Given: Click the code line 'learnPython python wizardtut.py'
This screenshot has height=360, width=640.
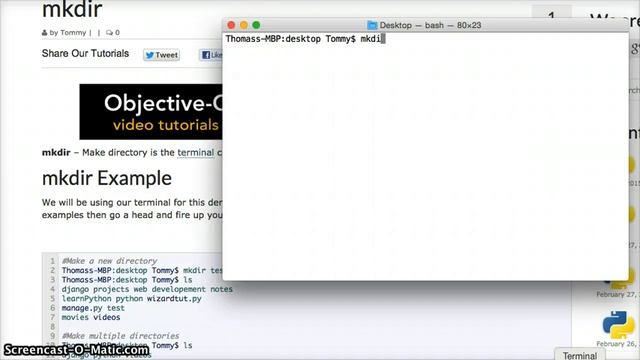Looking at the screenshot, I should point(131,298).
